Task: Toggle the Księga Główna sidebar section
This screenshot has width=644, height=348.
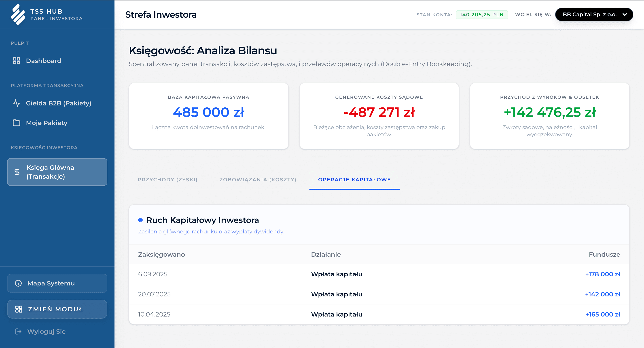Action: (x=57, y=172)
